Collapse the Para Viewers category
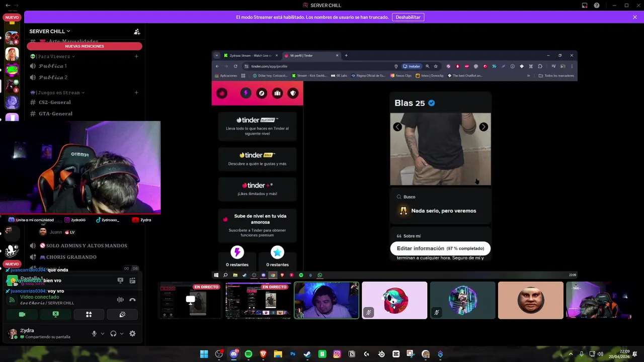Screen dimensions: 644x362 (52, 56)
